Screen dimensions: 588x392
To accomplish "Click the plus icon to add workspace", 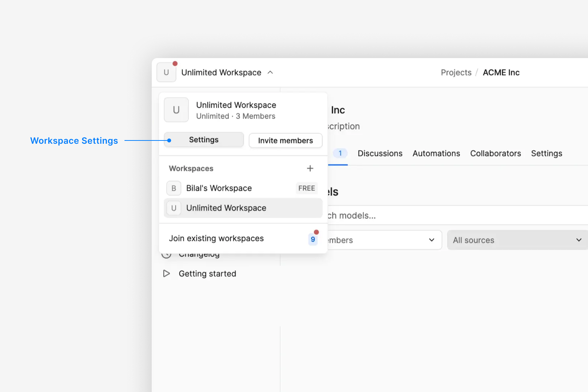I will pyautogui.click(x=310, y=168).
